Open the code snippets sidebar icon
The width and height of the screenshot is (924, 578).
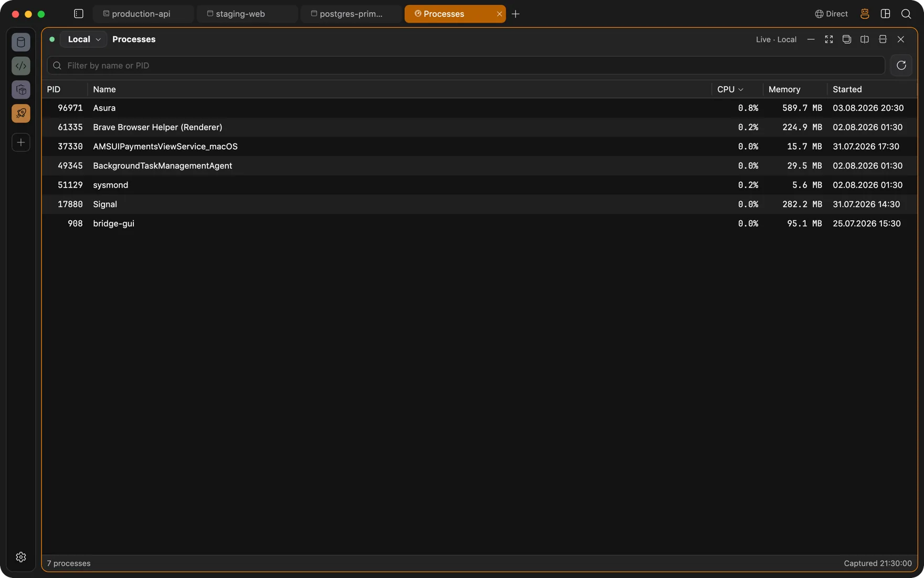[21, 66]
